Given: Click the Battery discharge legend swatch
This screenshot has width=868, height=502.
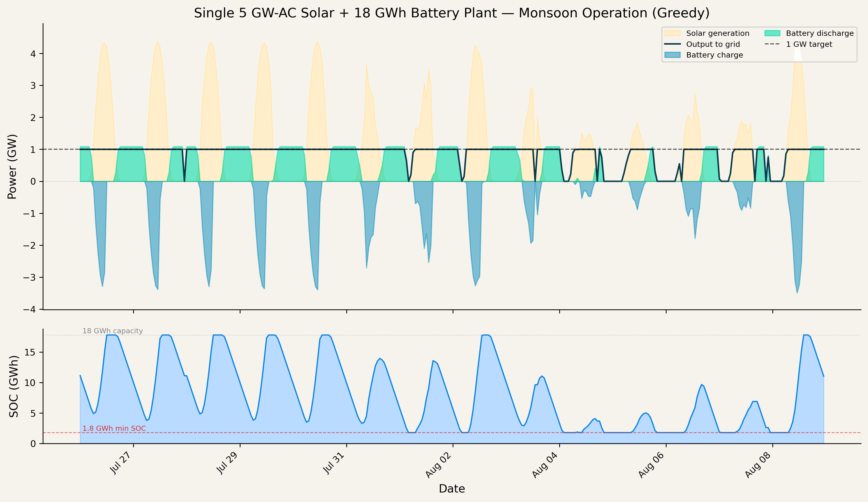Looking at the screenshot, I should pos(772,33).
